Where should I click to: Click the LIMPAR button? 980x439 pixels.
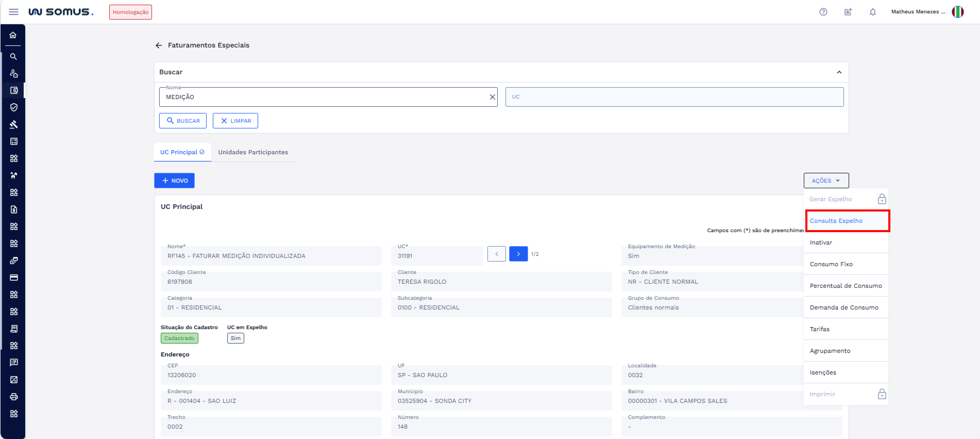(235, 121)
